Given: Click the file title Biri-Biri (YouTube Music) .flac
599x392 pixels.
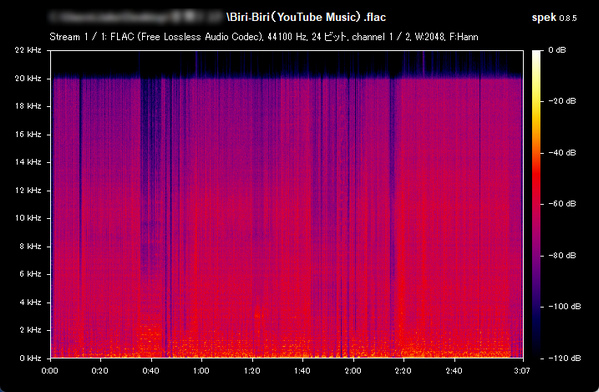Looking at the screenshot, I should (x=306, y=17).
